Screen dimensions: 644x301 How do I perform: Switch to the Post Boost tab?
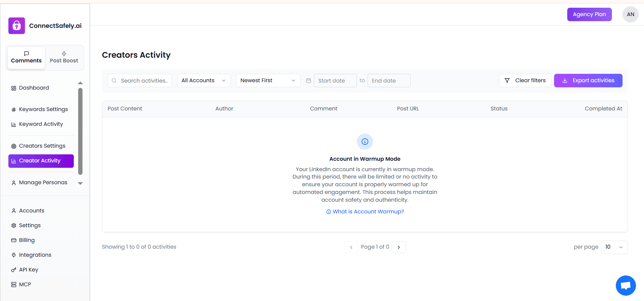64,58
